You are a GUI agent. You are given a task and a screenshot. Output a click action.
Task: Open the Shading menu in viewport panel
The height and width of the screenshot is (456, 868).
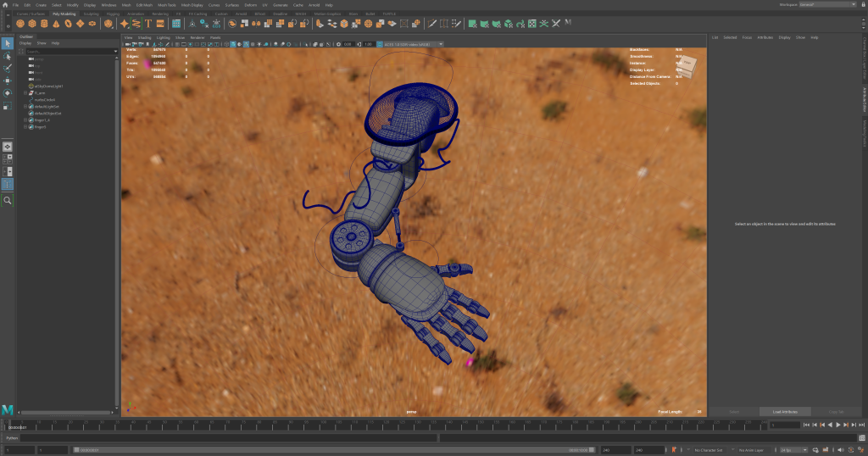pos(145,37)
